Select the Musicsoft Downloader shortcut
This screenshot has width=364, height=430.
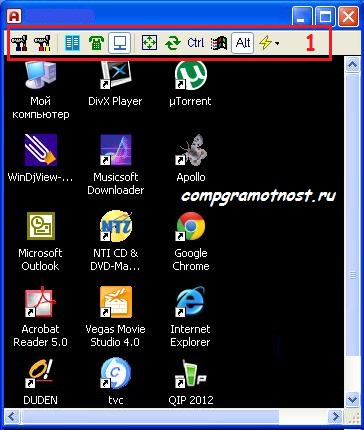click(116, 150)
